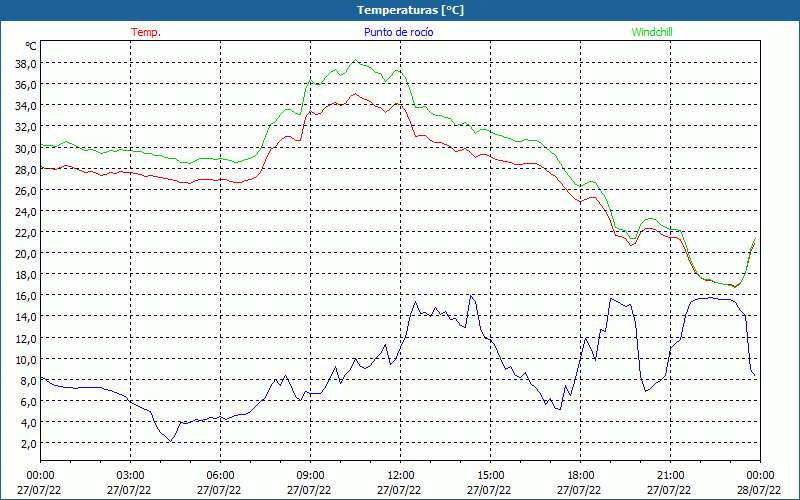
Task: Click the 18:00 time axis label
Action: [581, 476]
